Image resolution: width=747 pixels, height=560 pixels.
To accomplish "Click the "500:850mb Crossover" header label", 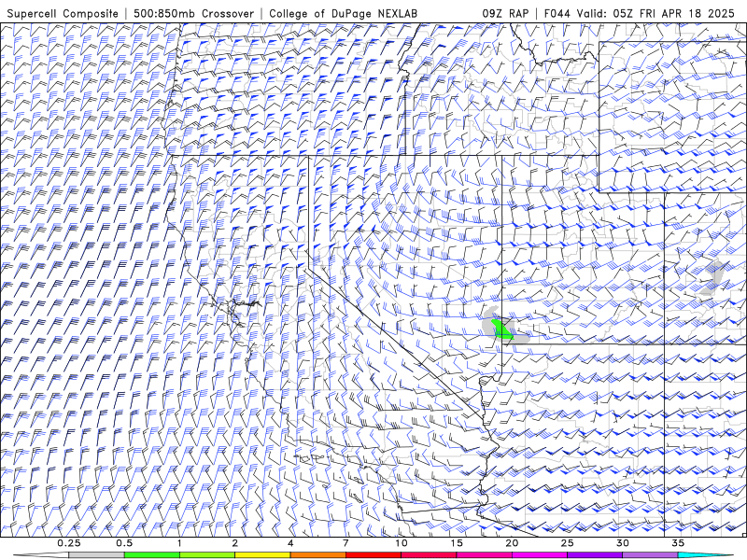I will tap(194, 13).
